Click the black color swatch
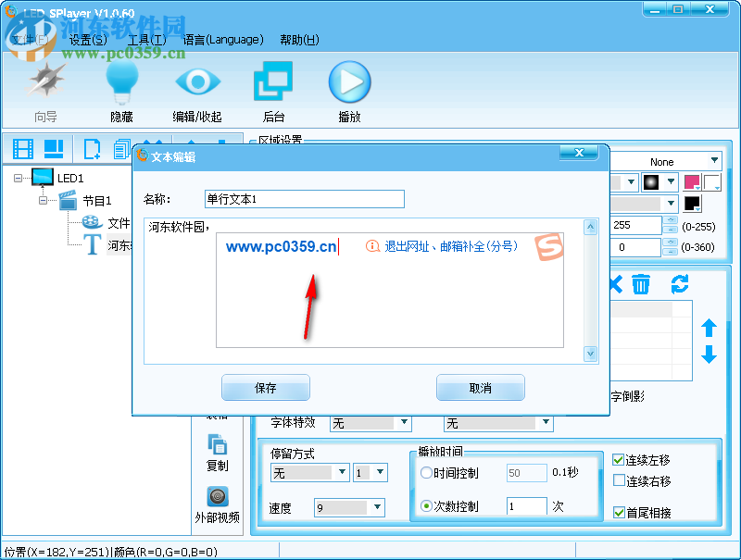 coord(692,202)
